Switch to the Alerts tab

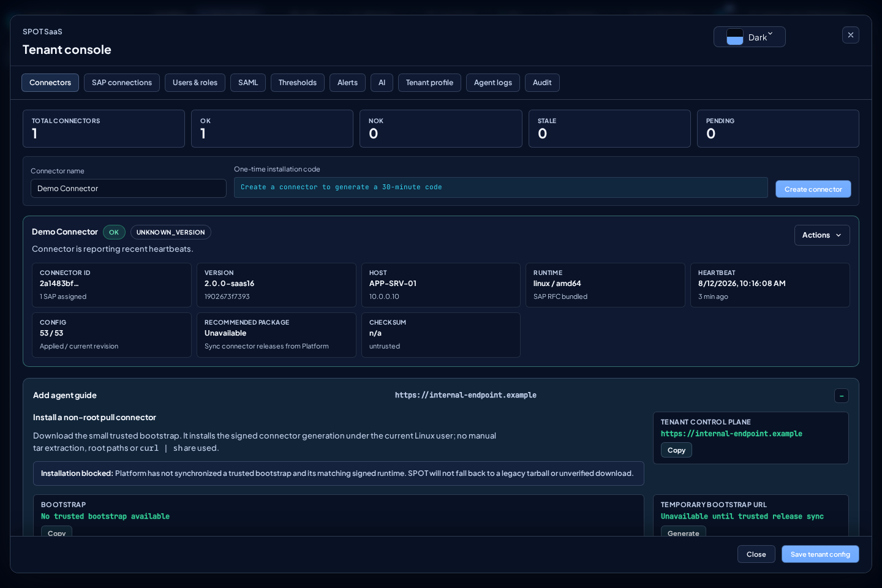[347, 83]
